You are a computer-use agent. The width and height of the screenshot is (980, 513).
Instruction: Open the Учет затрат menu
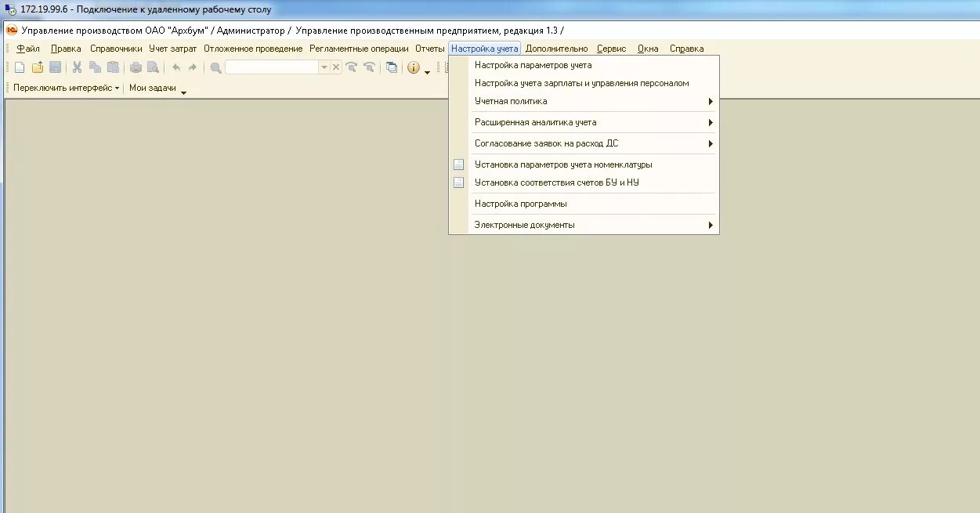click(172, 49)
